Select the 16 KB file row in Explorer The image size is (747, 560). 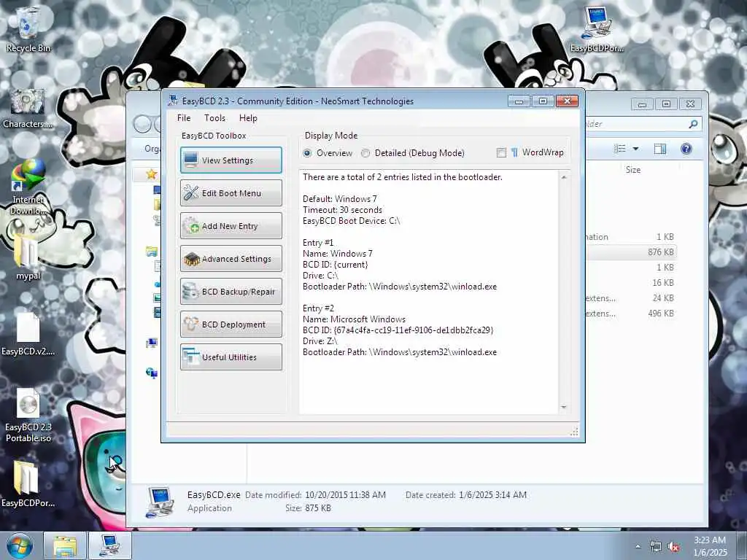click(x=631, y=283)
